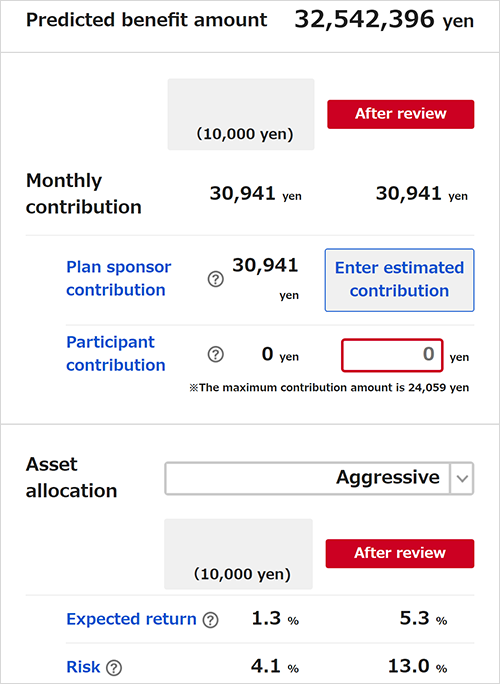500x684 pixels.
Task: Open the Participant contribution link
Action: 116,353
